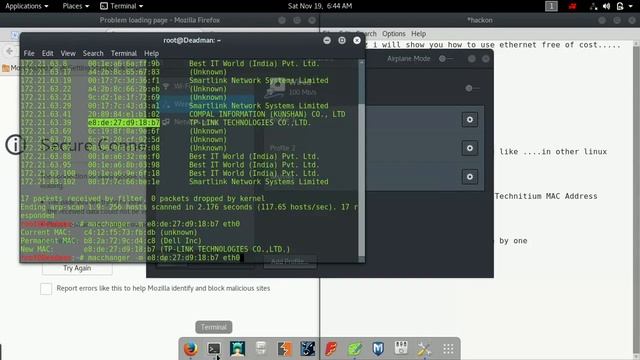The width and height of the screenshot is (640, 360).
Task: Open the clock showing Sat Nov 19, 6:44 AM
Action: pyautogui.click(x=320, y=6)
